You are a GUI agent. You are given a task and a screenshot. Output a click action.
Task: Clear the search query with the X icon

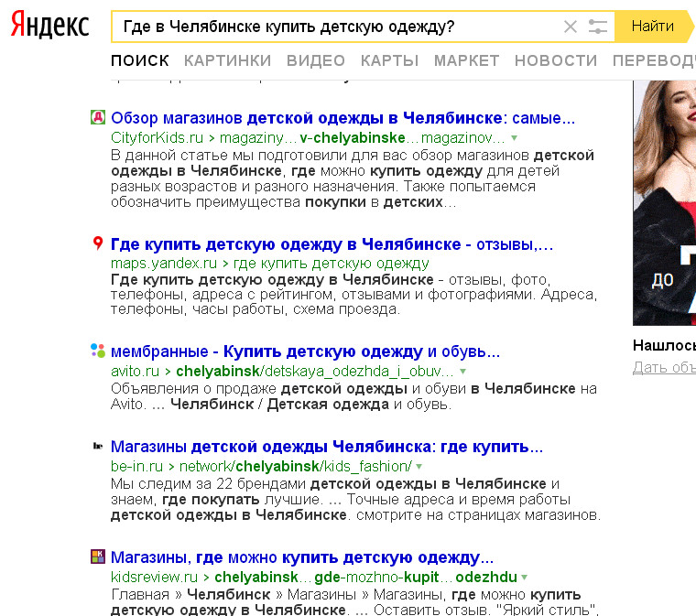tap(571, 27)
